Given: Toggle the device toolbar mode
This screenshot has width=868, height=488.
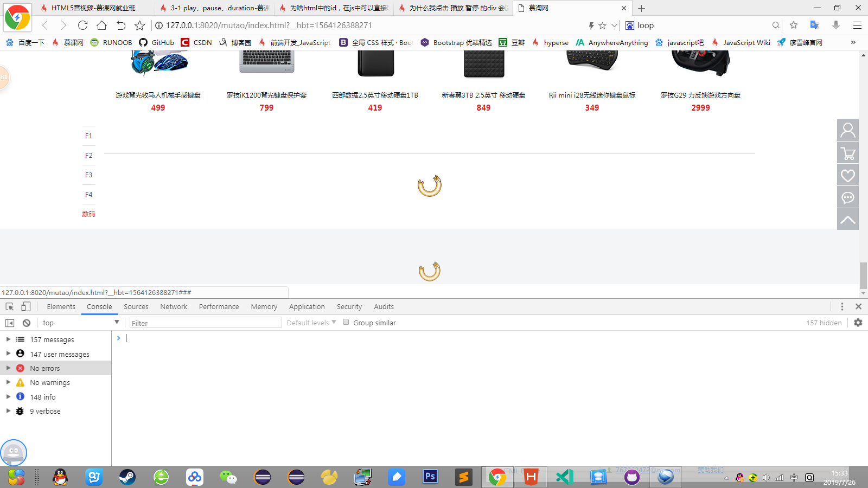Looking at the screenshot, I should (x=25, y=306).
